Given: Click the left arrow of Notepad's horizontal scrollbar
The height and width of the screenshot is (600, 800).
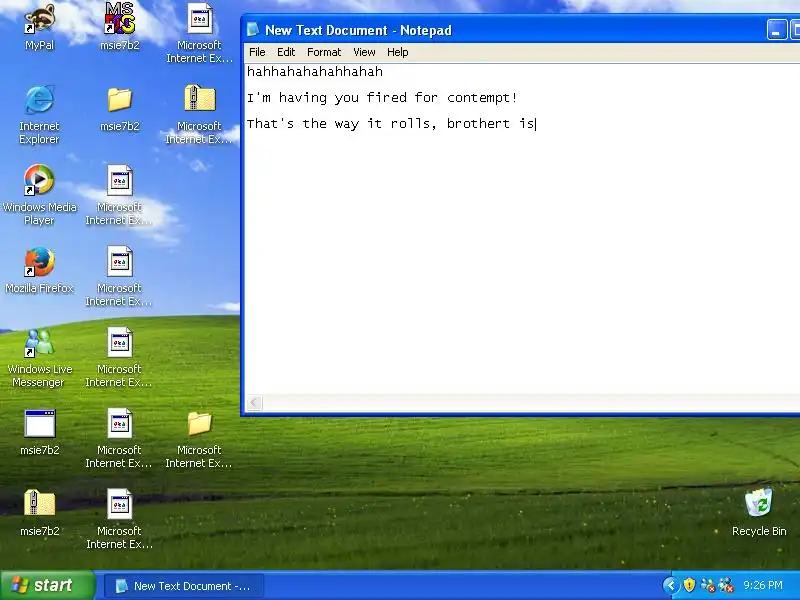Looking at the screenshot, I should (254, 403).
